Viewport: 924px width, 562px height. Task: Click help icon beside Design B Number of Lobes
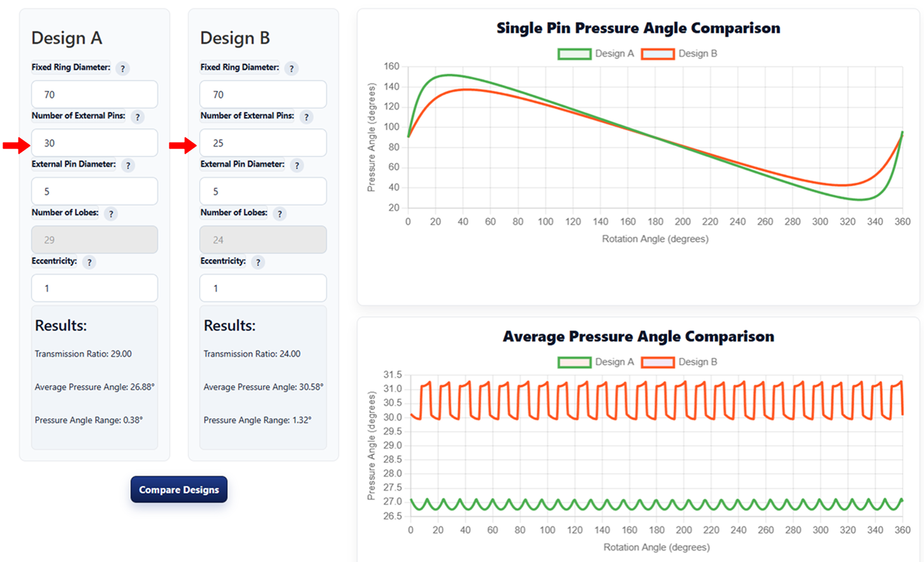coord(280,214)
